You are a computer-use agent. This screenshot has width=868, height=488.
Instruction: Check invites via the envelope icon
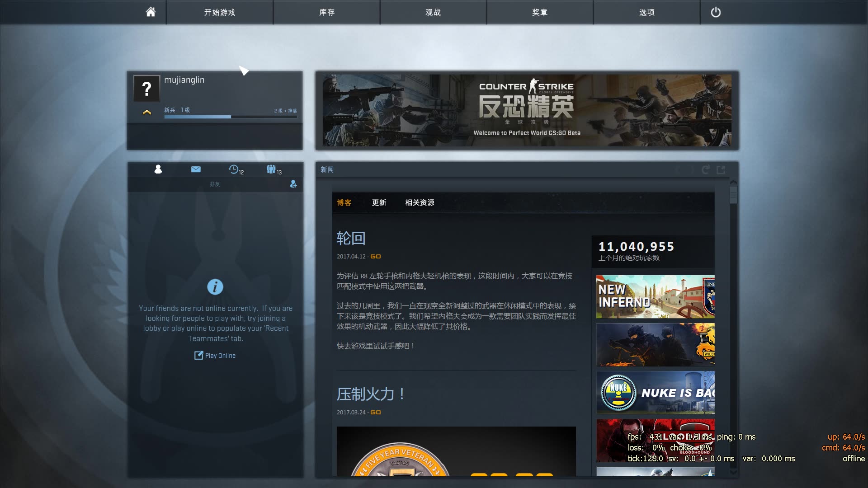(196, 169)
